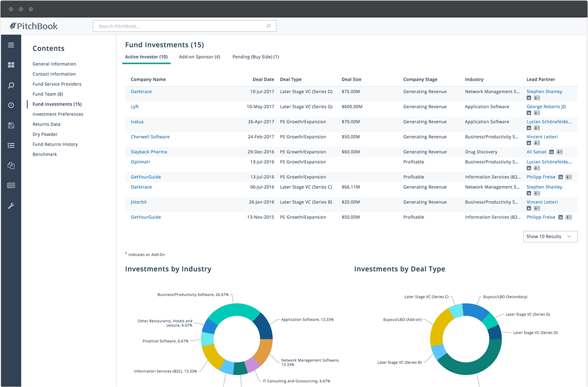The height and width of the screenshot is (387, 588).
Task: Click the contact card icon under Lucian Schönefelde for Optimal+
Action: (x=537, y=168)
